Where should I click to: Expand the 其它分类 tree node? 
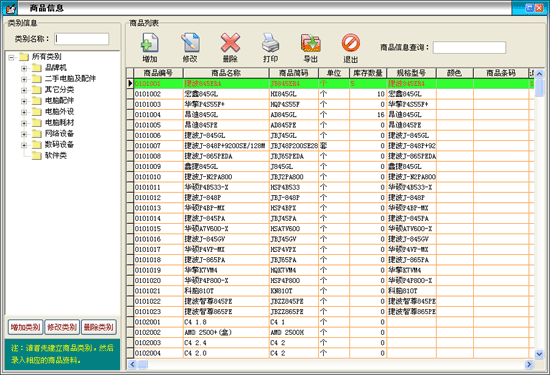(x=24, y=90)
